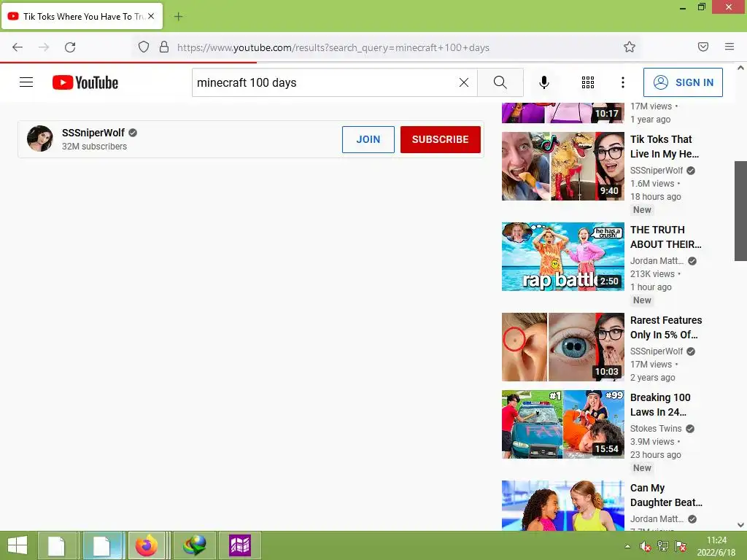Open the SSSniperWolf channel avatar

pos(40,139)
